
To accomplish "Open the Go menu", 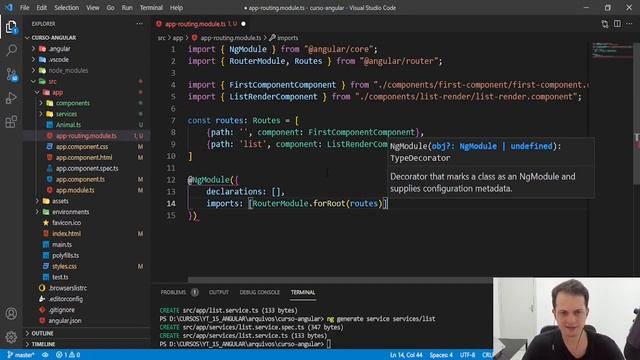I will [111, 7].
